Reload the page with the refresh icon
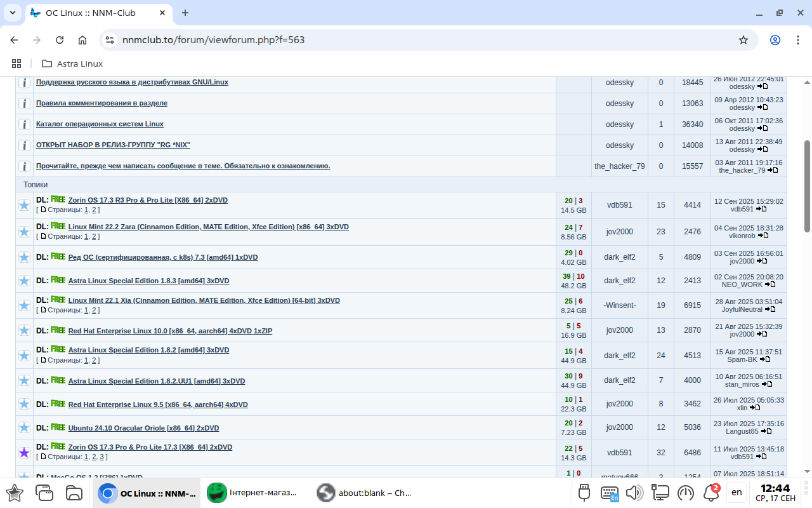 click(60, 40)
